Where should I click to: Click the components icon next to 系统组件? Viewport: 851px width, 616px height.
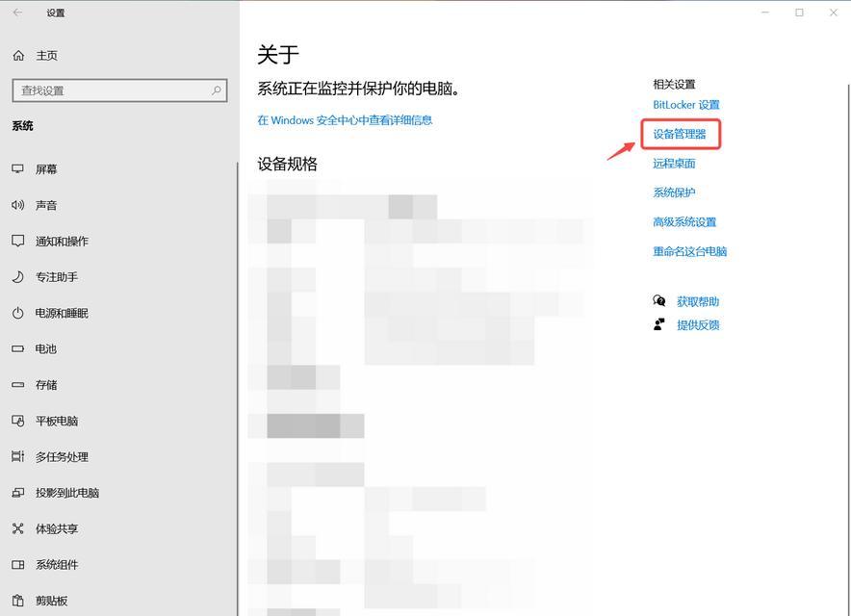18,564
